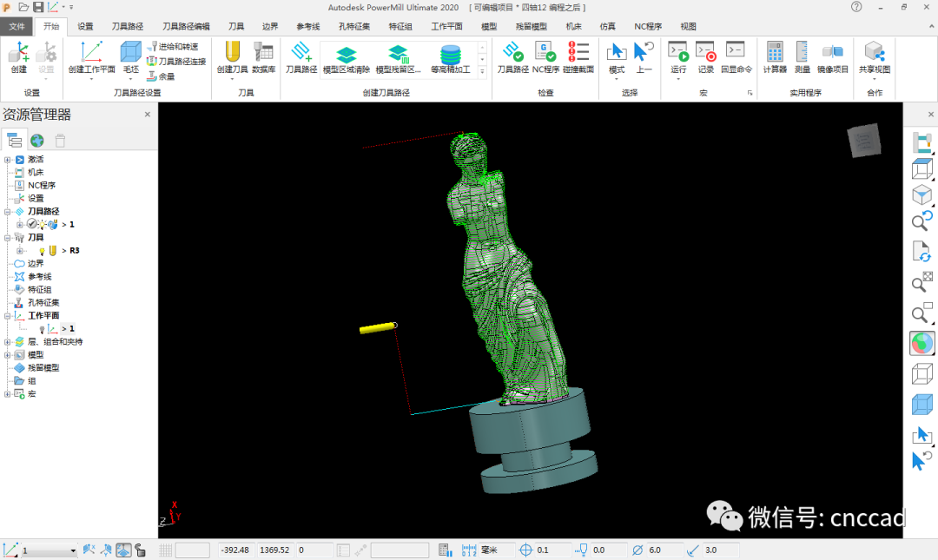Click the view cube in viewport
938x560 pixels.
(863, 141)
